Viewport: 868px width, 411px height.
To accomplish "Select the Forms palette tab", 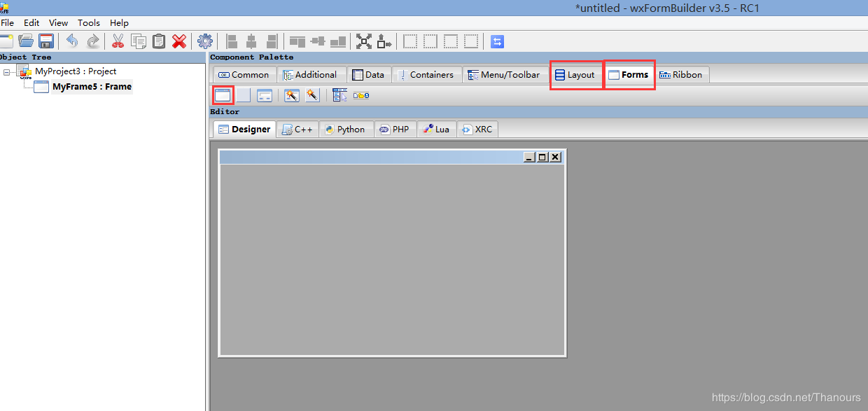I will (629, 75).
